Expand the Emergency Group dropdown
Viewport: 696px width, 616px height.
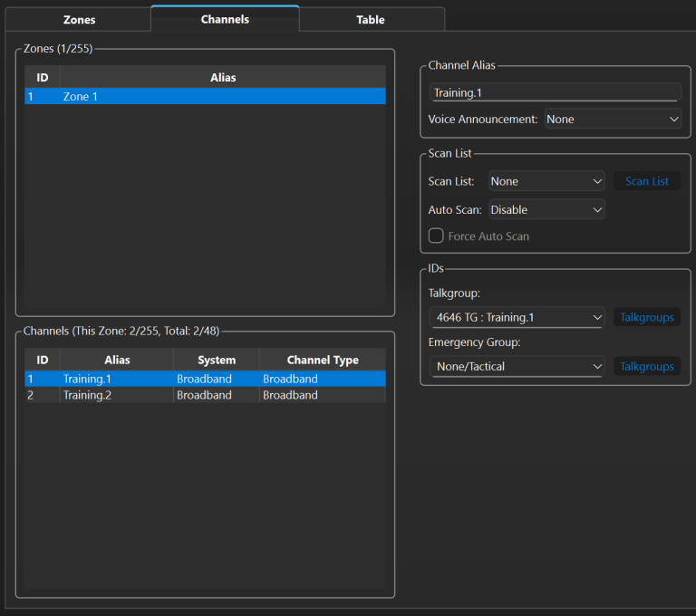pyautogui.click(x=517, y=366)
